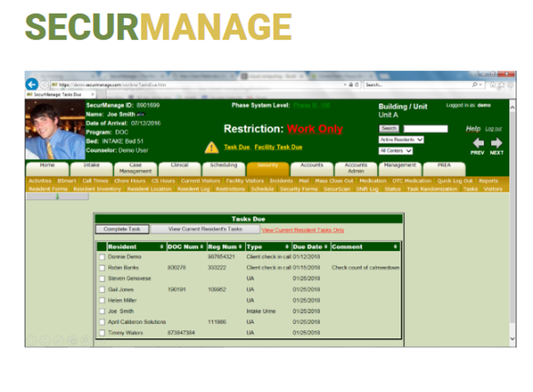Click the browser back arrow

31,84
